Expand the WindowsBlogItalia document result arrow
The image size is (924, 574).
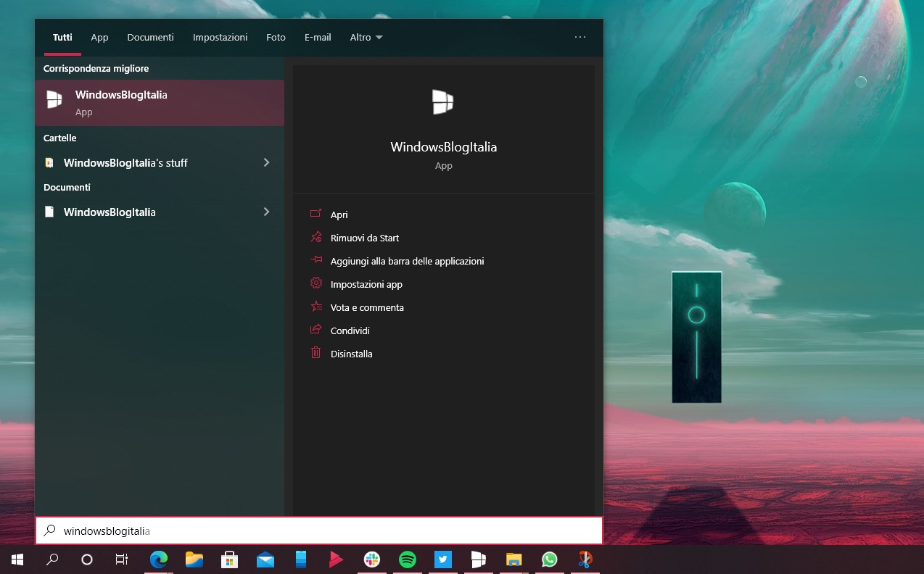(x=266, y=212)
